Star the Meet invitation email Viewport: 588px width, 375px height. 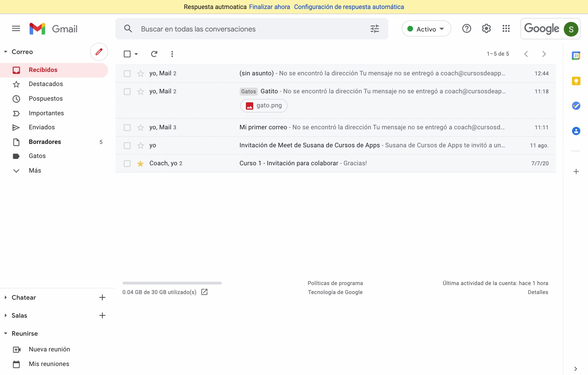[140, 146]
